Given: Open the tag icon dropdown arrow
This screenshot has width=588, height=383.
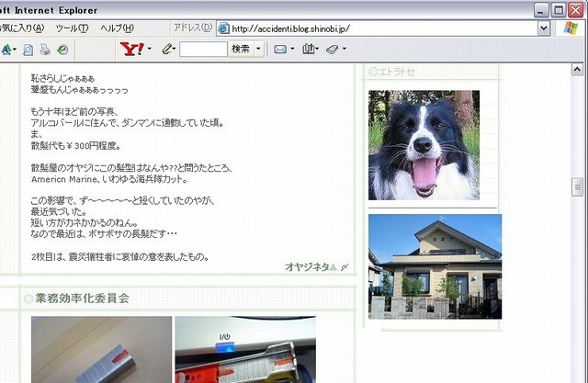Looking at the screenshot, I should coord(345,49).
